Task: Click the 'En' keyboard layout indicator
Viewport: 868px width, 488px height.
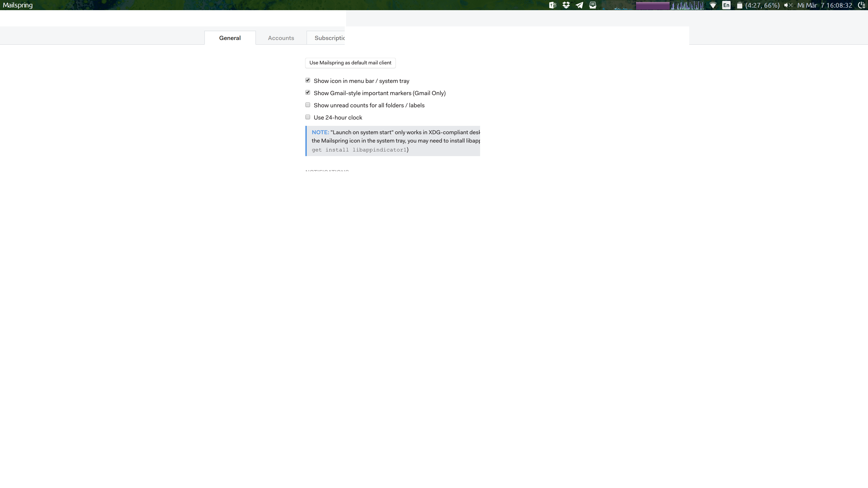Action: (x=726, y=5)
